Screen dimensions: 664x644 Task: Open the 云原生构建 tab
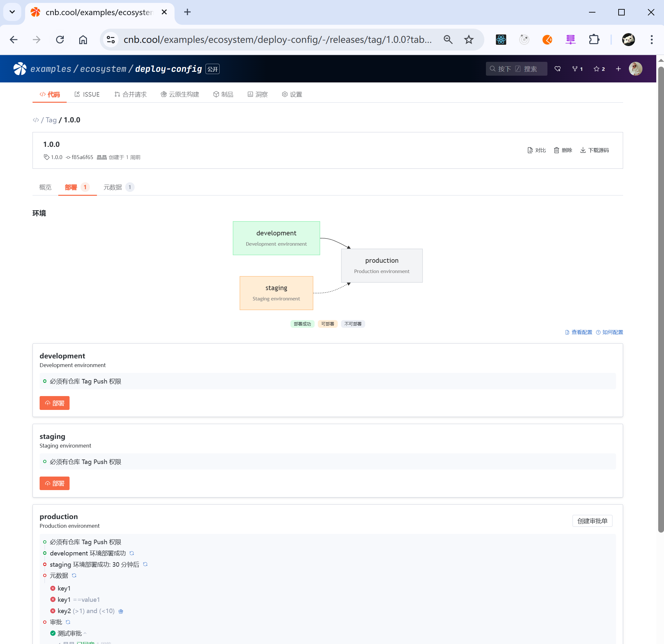coord(180,95)
